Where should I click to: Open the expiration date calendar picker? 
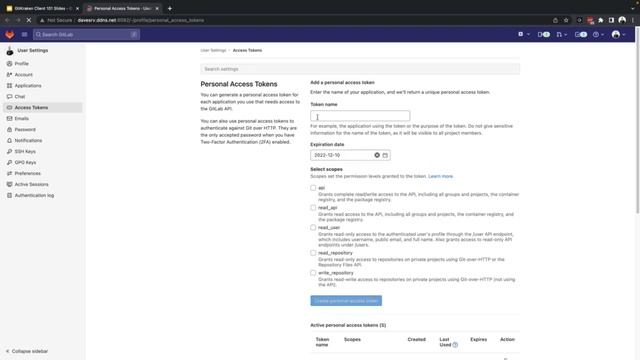(385, 155)
